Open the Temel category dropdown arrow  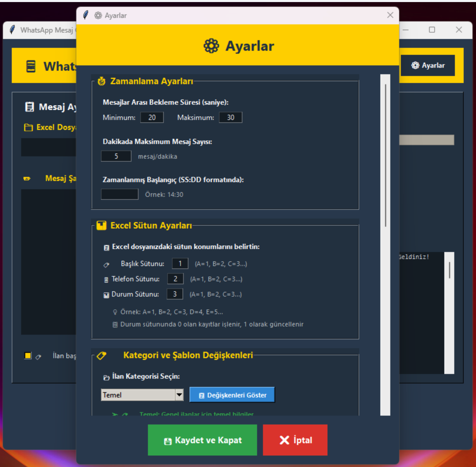pos(179,395)
